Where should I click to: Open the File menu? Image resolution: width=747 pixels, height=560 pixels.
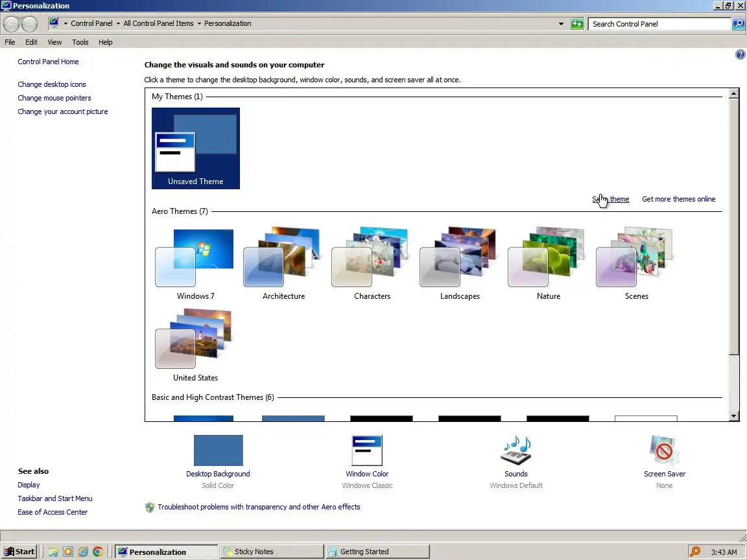pyautogui.click(x=10, y=42)
